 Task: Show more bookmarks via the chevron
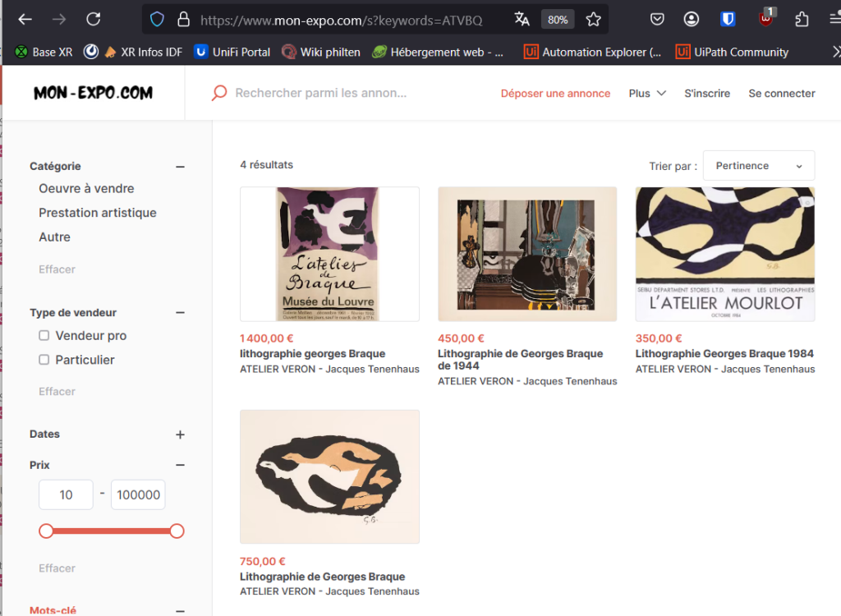click(x=835, y=52)
